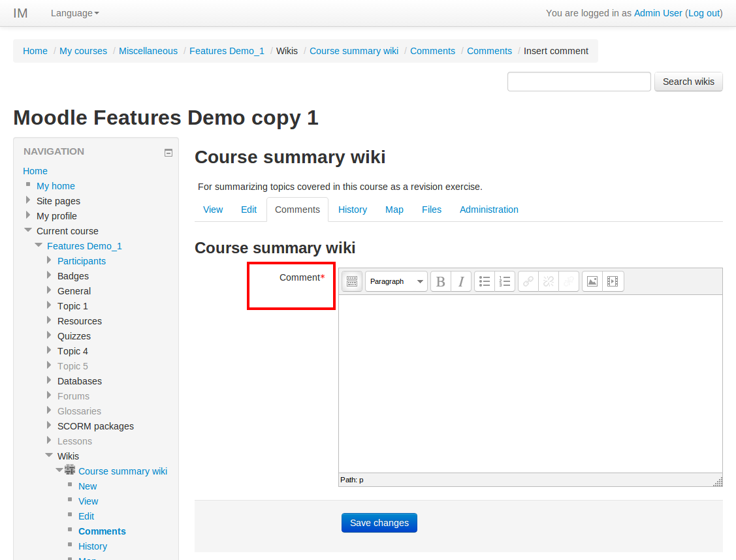Viewport: 736px width, 560px height.
Task: Open the Admin User profile link
Action: click(x=658, y=13)
